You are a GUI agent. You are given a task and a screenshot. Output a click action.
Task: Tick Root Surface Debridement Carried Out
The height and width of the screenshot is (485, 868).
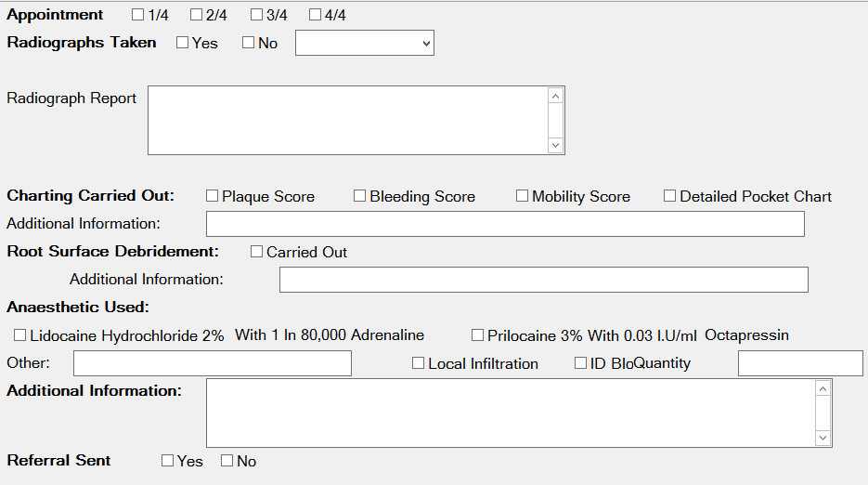tap(257, 252)
